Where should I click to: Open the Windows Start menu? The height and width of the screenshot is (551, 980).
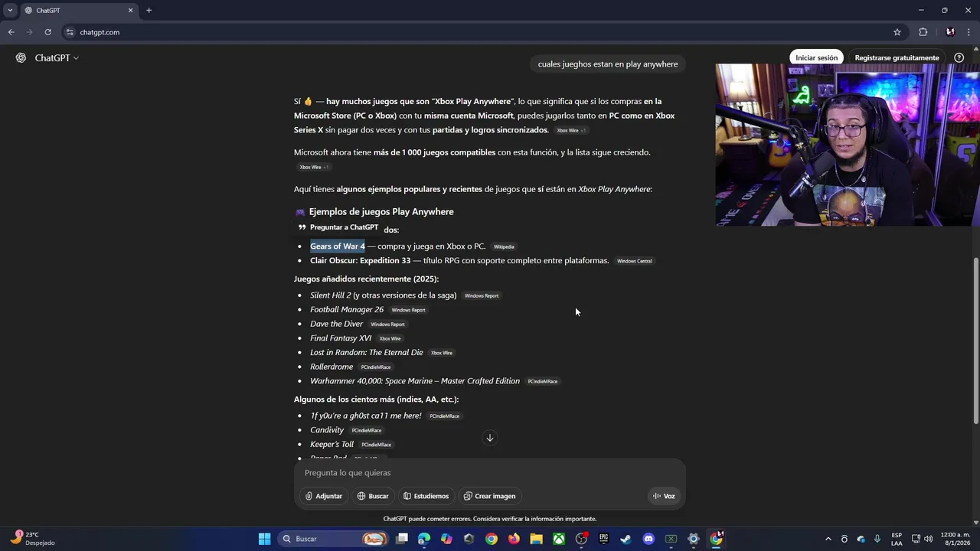click(264, 539)
